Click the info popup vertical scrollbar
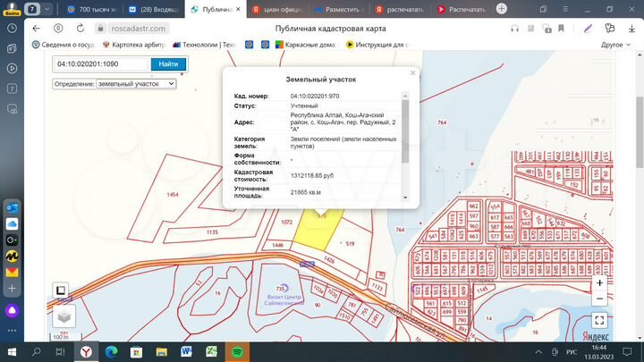644x362 pixels. (405, 130)
